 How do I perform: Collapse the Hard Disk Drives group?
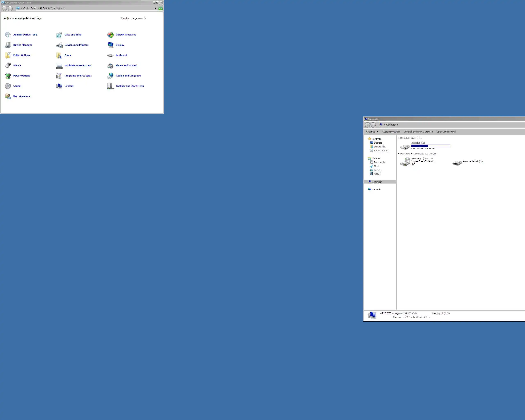(x=399, y=138)
